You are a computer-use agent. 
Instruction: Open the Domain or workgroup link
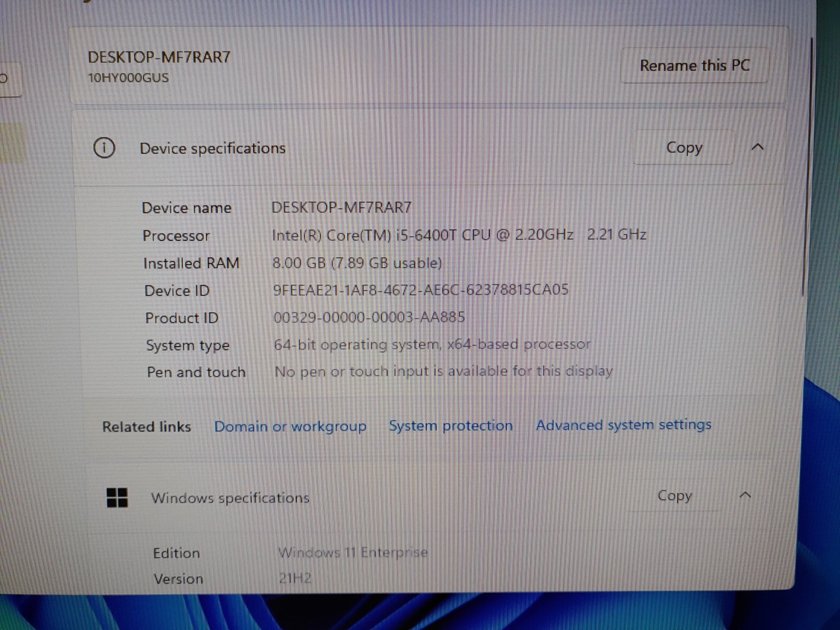point(290,426)
